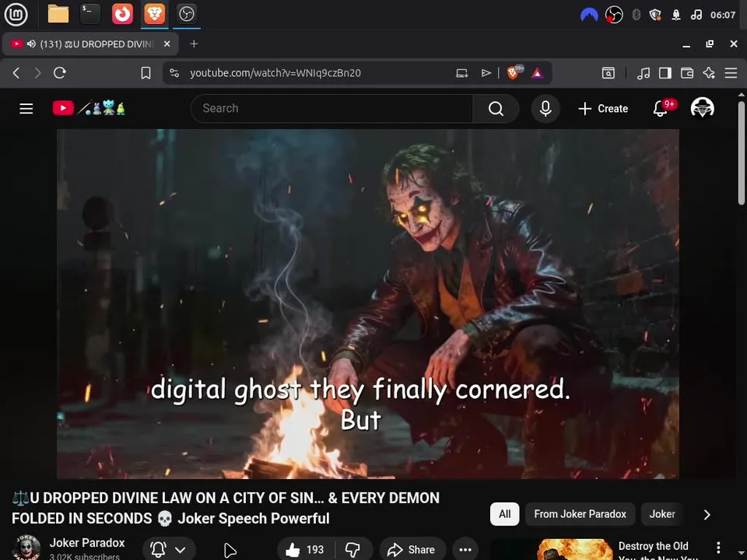The width and height of the screenshot is (747, 560).
Task: Select the All filter chip
Action: (x=504, y=514)
